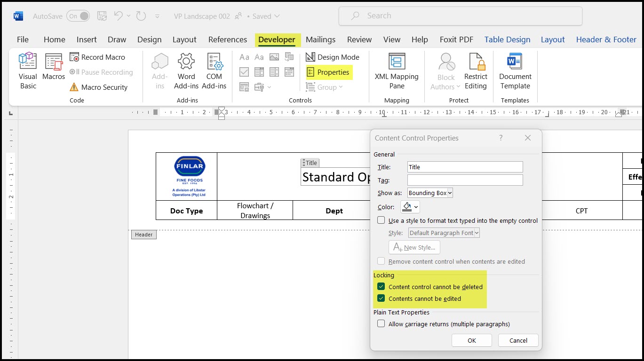Click the Macros icon
Screen dimensions: 644x361
54,67
